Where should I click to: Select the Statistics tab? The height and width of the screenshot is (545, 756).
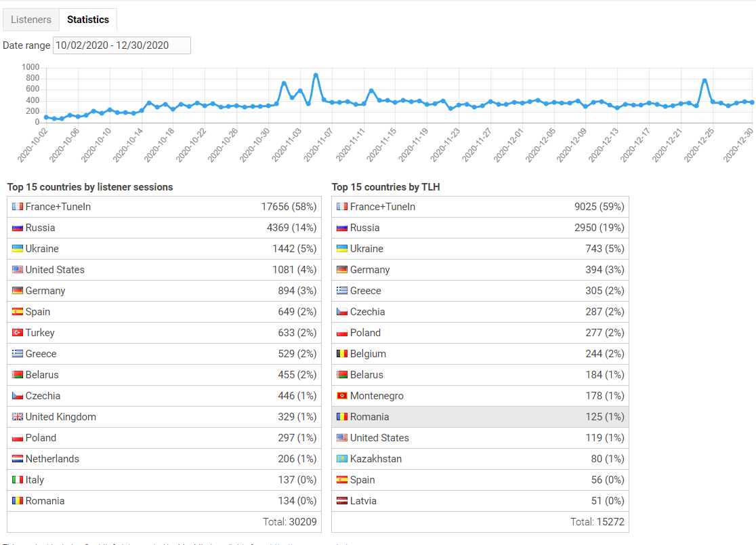click(x=88, y=20)
